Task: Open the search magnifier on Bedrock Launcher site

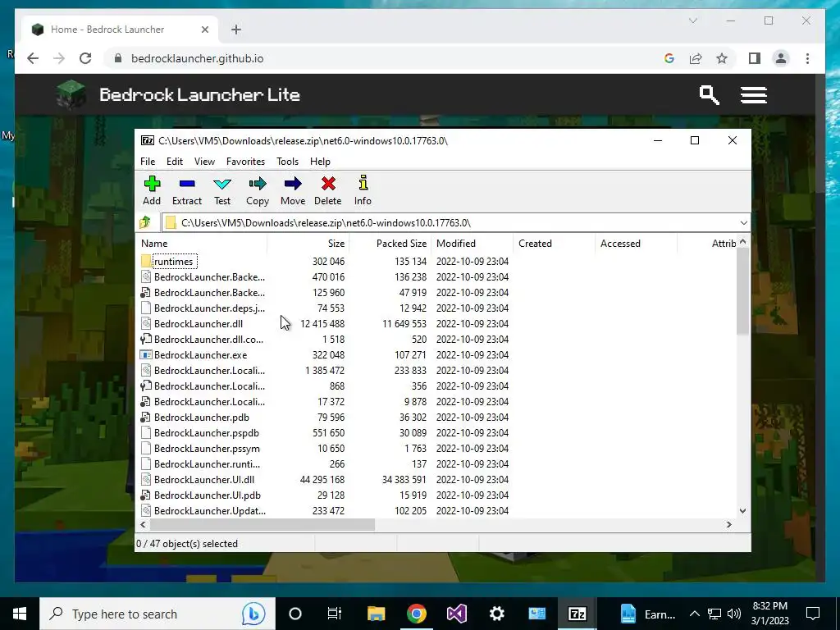Action: coord(709,95)
